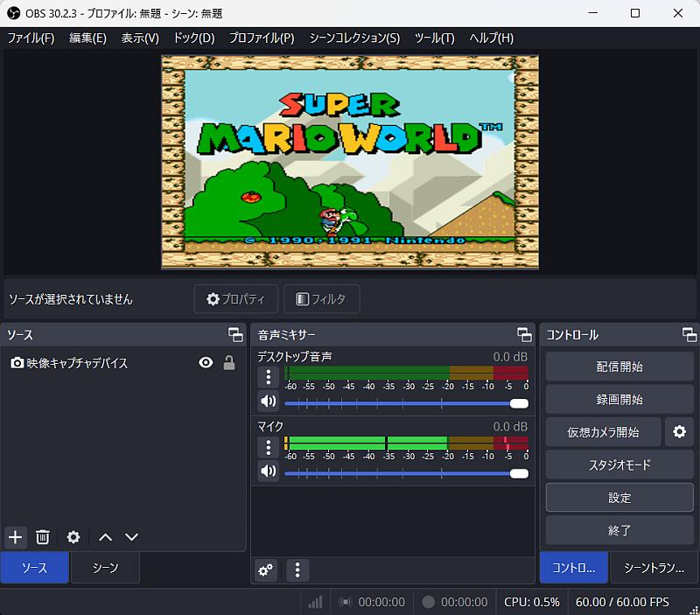Click the streaming time status icon
Screen dimensions: 700x615
(x=345, y=602)
